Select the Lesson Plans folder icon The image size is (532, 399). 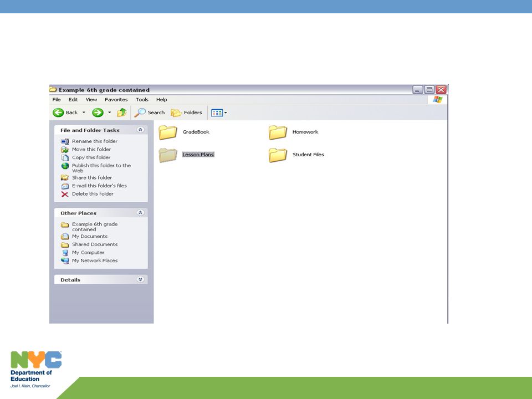tap(168, 155)
